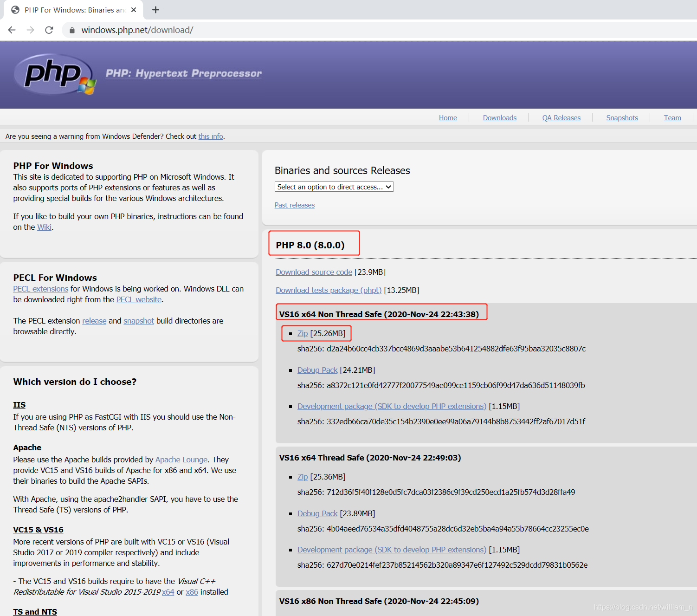Navigate to the Downloads section
Image resolution: width=697 pixels, height=616 pixels.
pos(499,117)
